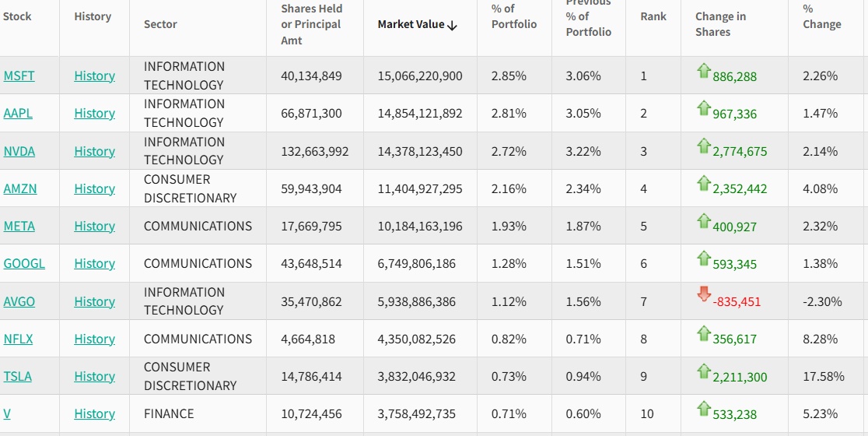Click the green up arrow for Visa row
This screenshot has height=436, width=868.
[704, 408]
